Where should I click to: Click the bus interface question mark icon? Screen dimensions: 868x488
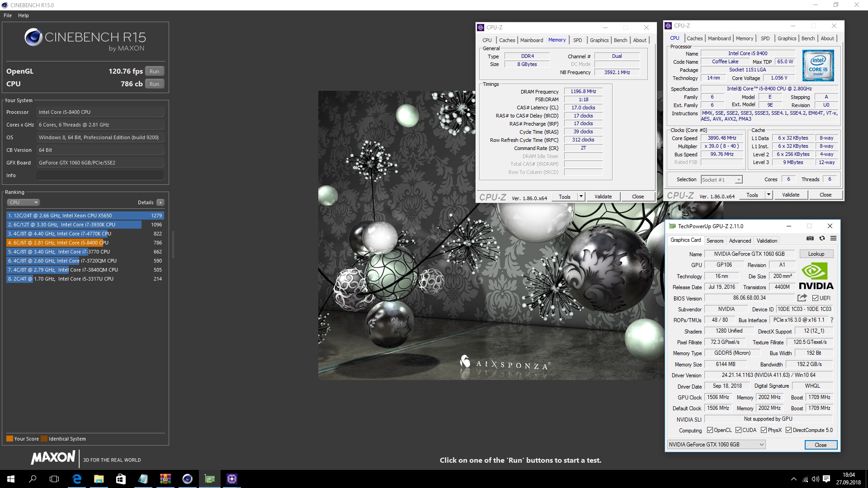pyautogui.click(x=832, y=320)
